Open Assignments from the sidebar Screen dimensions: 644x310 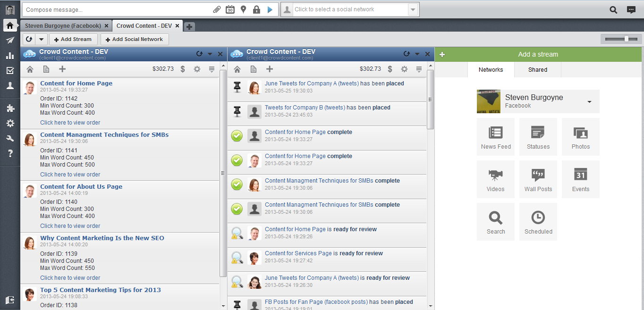click(x=10, y=70)
